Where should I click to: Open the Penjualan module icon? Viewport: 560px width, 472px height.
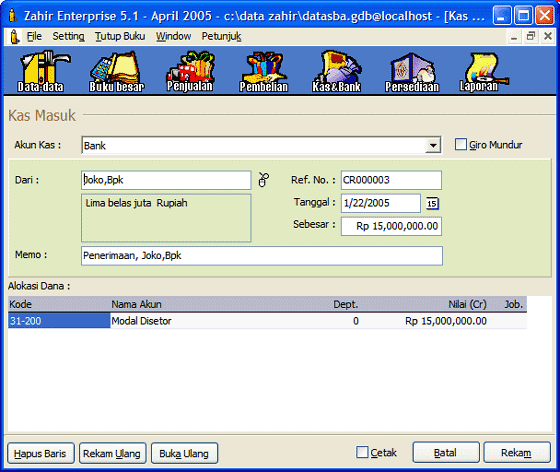coord(190,71)
